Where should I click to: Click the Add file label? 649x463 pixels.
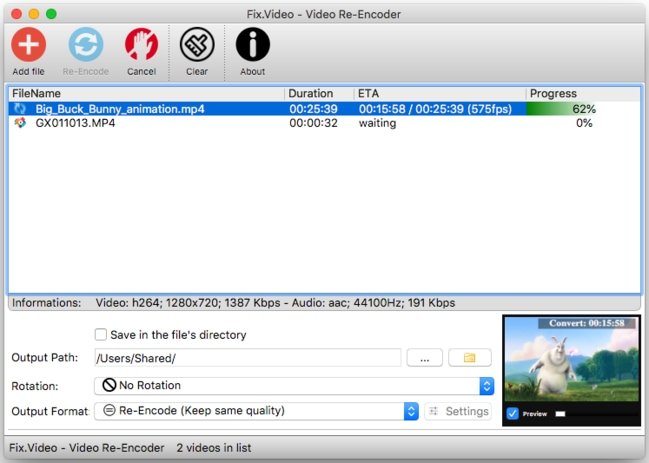tap(28, 72)
